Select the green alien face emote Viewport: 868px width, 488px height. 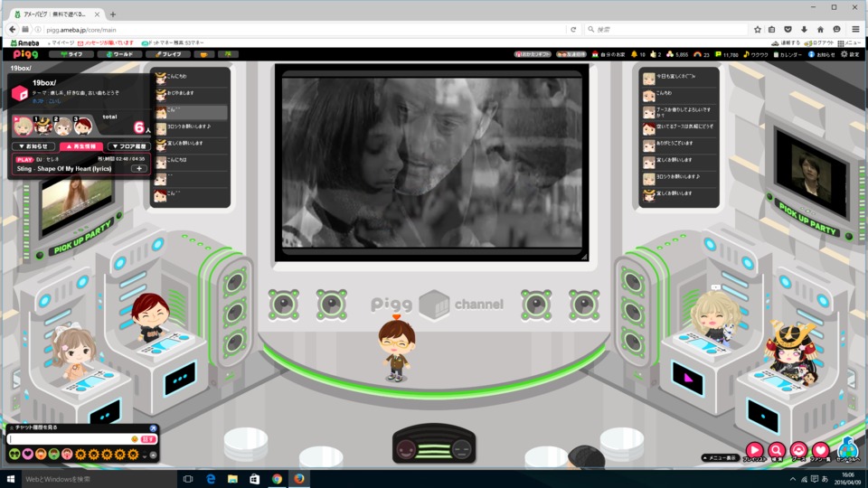(x=15, y=455)
